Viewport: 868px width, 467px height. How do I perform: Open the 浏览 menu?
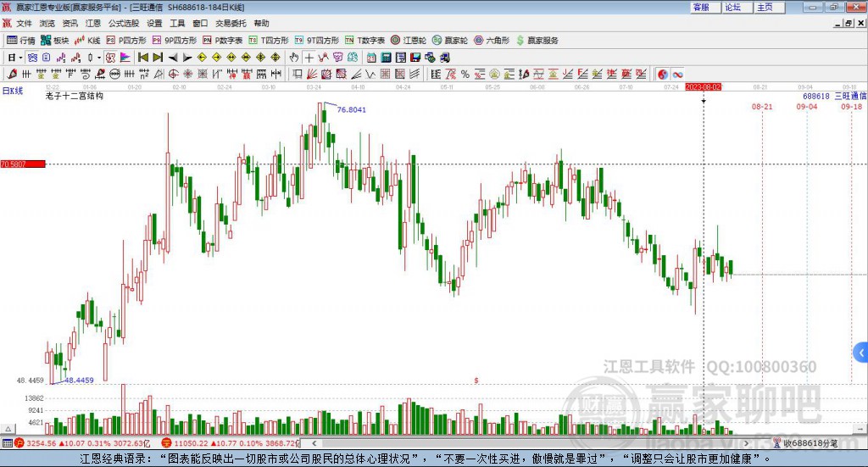[x=47, y=23]
